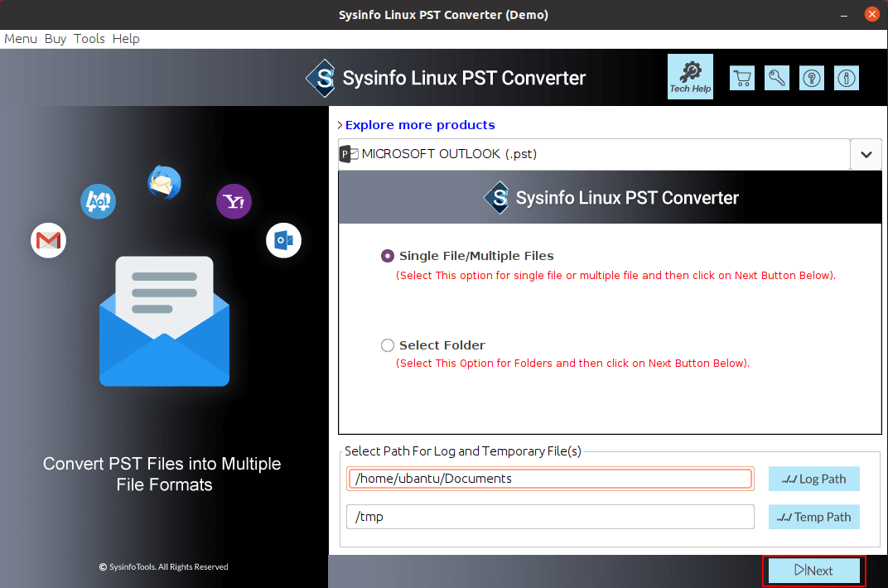Screen dimensions: 888x588
Task: Click the Yahoo icon in left panel
Action: (234, 201)
